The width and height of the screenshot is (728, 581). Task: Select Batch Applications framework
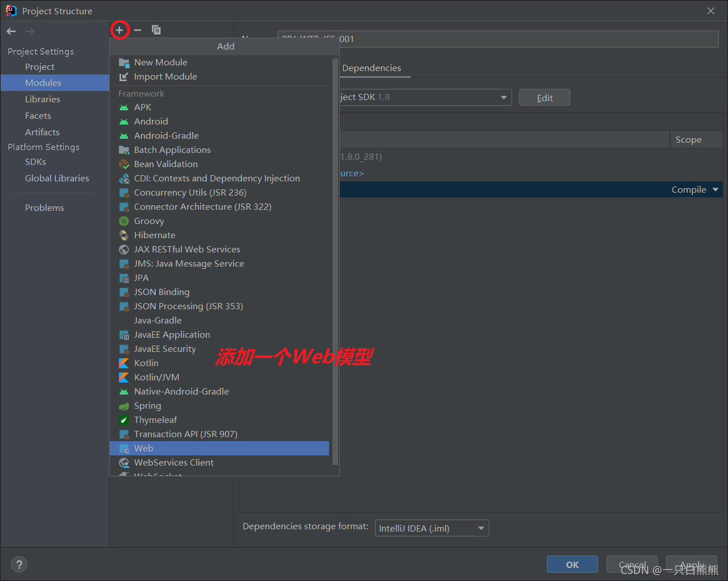coord(219,150)
